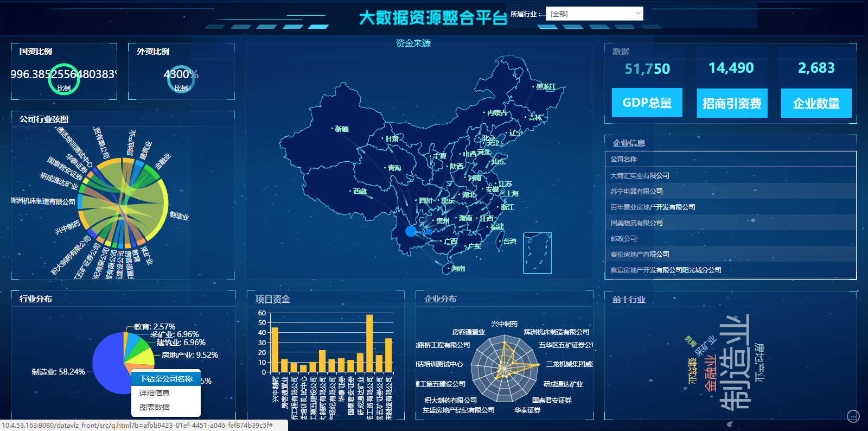Click the 大数据资源整合平台 title
Image resolution: width=868 pixels, height=431 pixels.
click(x=433, y=17)
